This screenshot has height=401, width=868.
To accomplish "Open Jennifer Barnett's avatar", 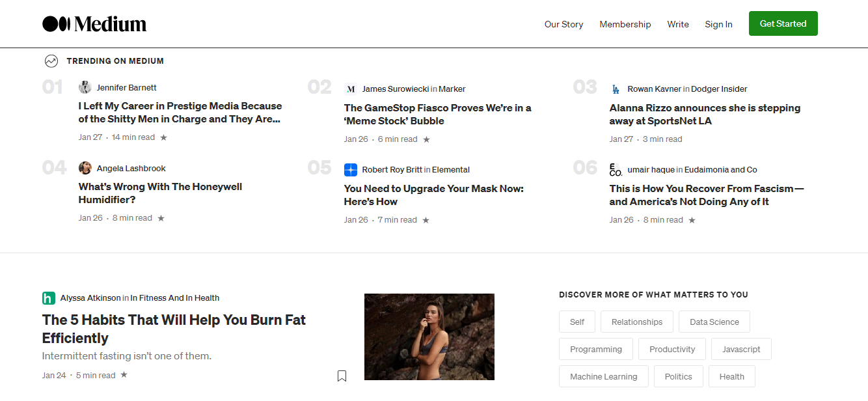I will pos(85,87).
